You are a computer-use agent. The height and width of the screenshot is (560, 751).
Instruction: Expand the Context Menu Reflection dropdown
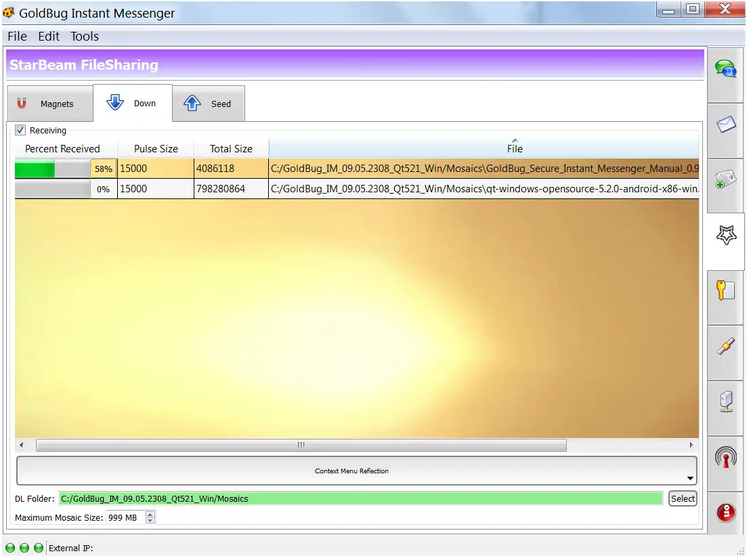[356, 471]
